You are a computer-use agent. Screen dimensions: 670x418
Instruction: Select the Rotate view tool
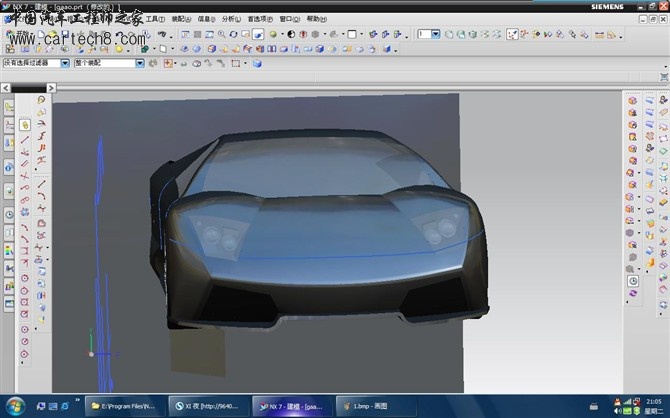[233, 35]
